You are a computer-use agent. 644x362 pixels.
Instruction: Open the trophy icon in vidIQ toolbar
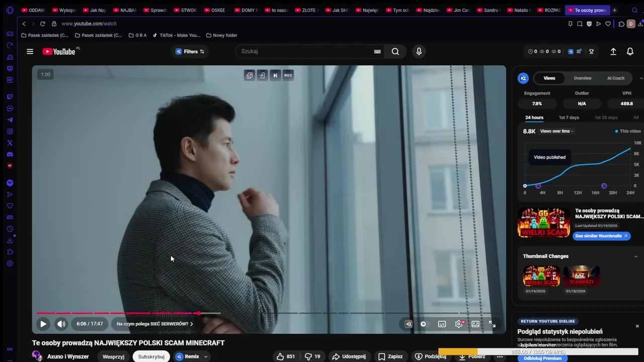pyautogui.click(x=592, y=51)
